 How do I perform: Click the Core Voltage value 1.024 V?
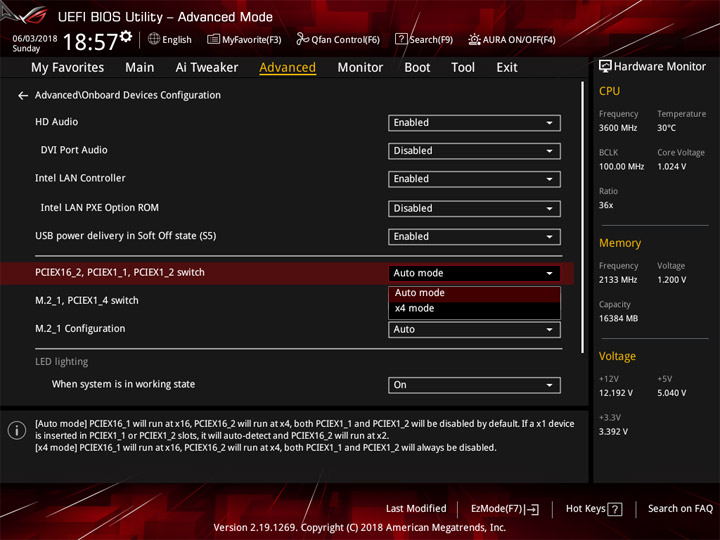coord(672,167)
